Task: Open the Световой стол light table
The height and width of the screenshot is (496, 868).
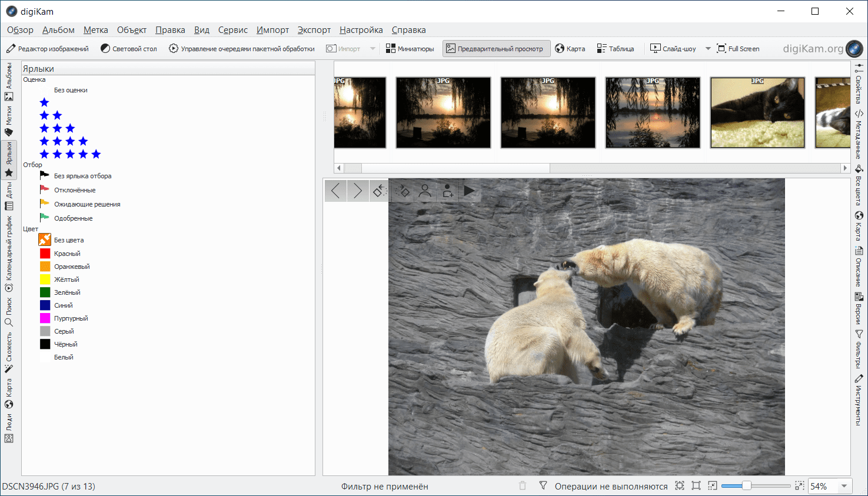Action: click(128, 49)
